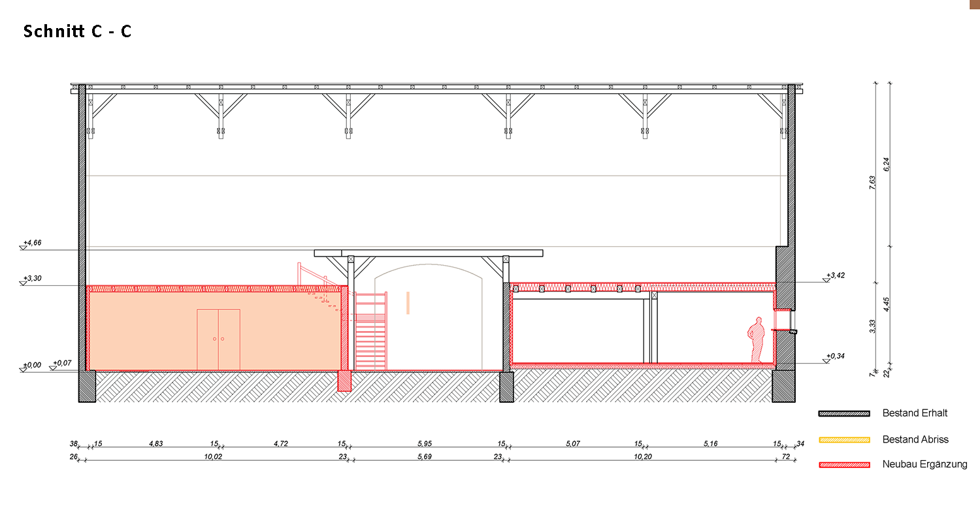Select the Neubau Ergänzung red hatch swatch

coord(844,465)
